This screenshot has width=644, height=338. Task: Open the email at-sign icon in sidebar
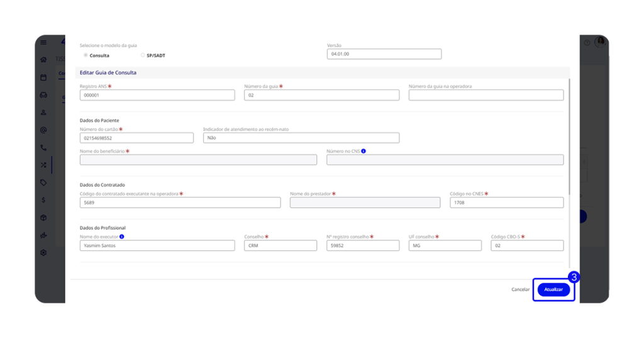(43, 130)
